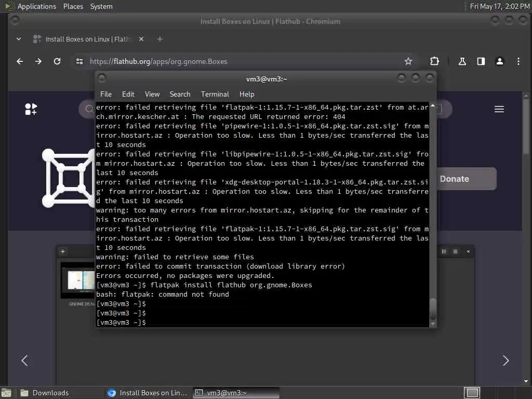Open Flathub hamburger menu
The height and width of the screenshot is (399, 532).
pyautogui.click(x=499, y=109)
